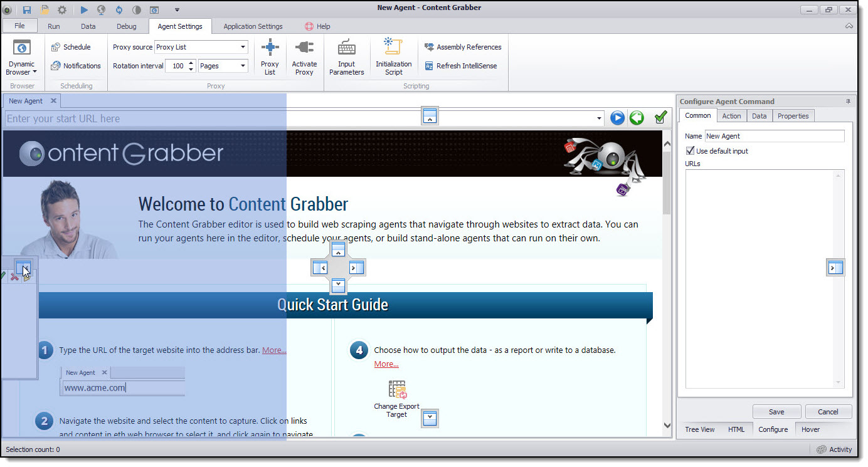868x467 pixels.
Task: Increase the Rotation interval value
Action: click(x=191, y=63)
